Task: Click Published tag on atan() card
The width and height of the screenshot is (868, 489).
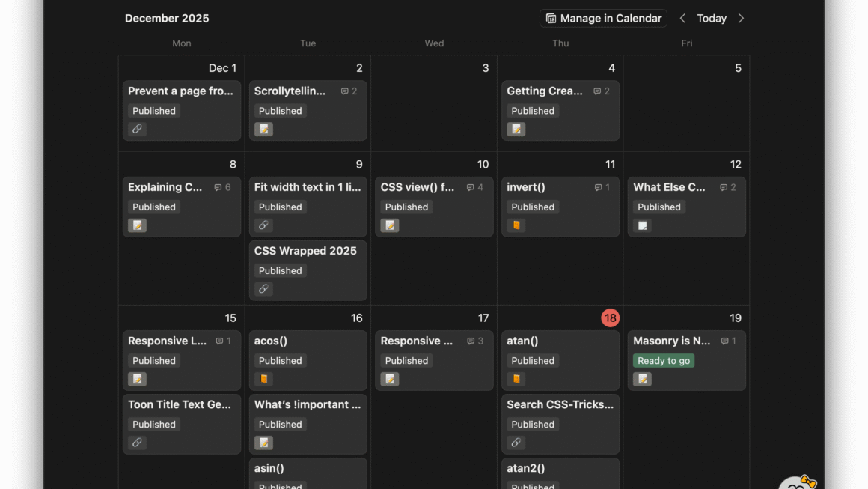Action: [533, 361]
